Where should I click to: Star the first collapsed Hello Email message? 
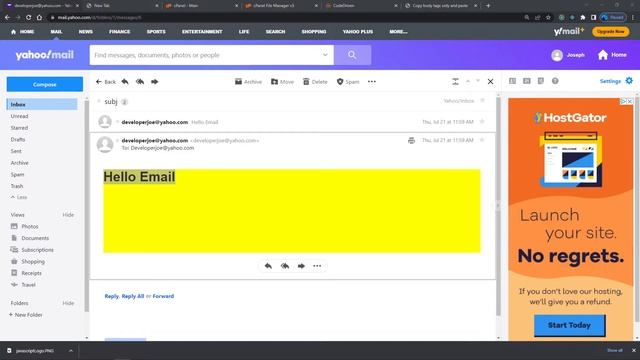482,122
